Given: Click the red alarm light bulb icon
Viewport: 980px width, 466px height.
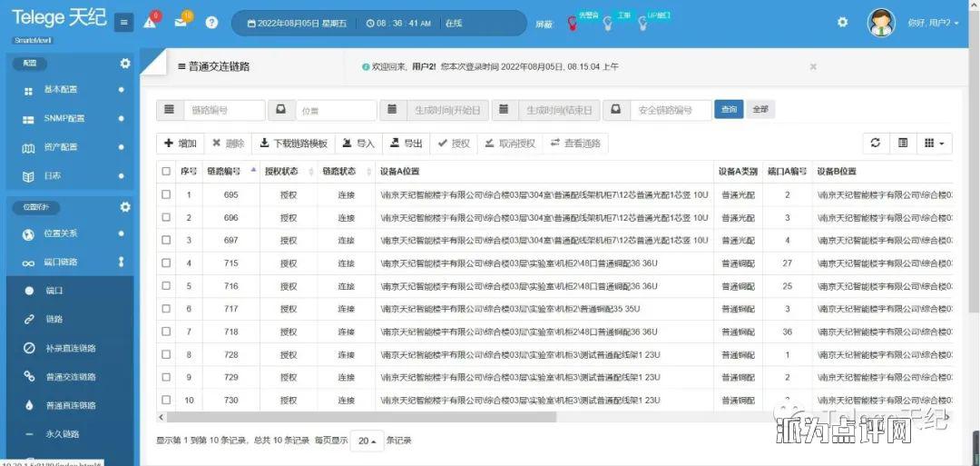Looking at the screenshot, I should click(x=572, y=23).
